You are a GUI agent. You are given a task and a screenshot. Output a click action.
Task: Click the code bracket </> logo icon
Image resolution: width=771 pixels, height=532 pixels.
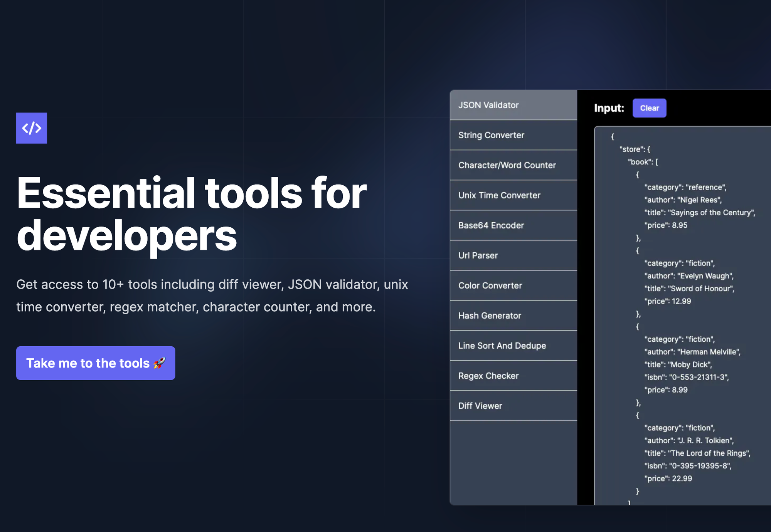(32, 128)
